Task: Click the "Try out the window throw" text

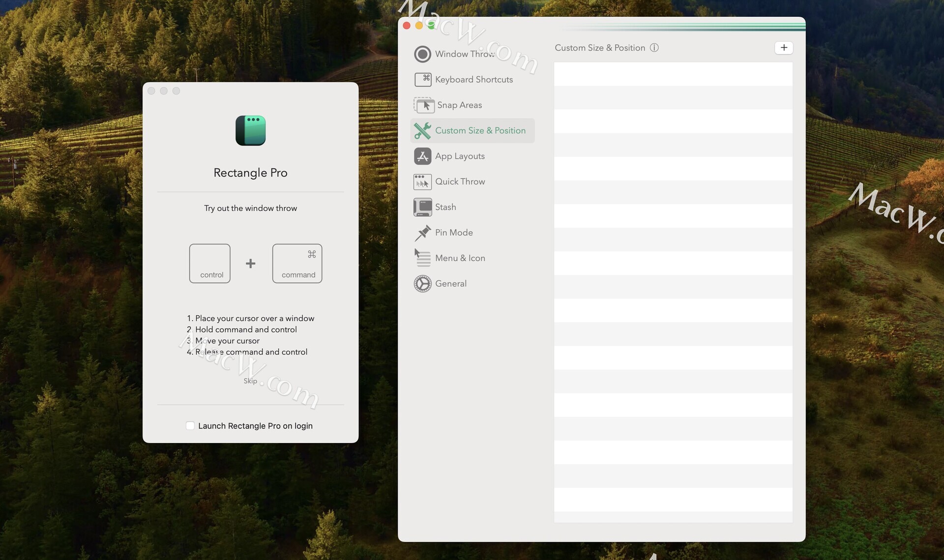Action: [250, 208]
